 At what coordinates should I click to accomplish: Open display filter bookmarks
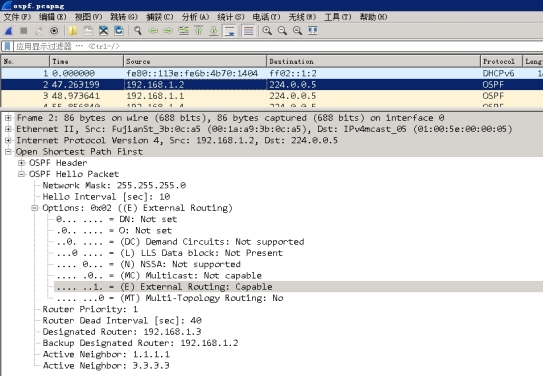coord(7,46)
